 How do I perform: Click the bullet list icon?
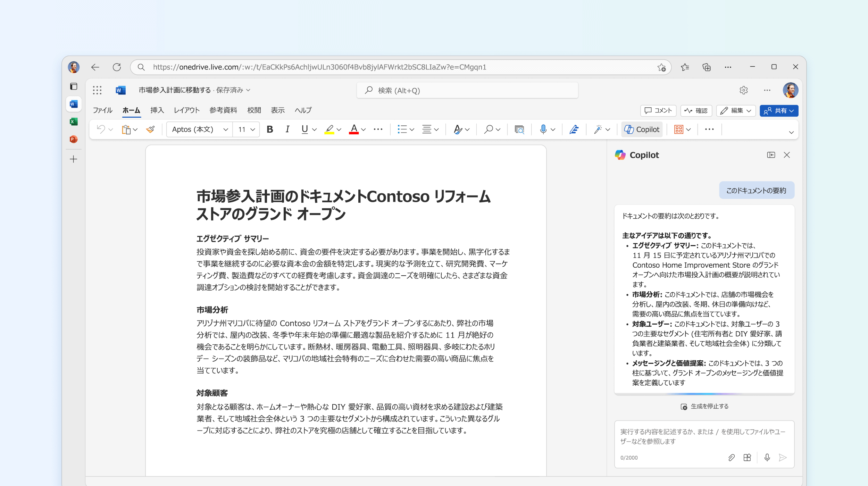pyautogui.click(x=402, y=129)
